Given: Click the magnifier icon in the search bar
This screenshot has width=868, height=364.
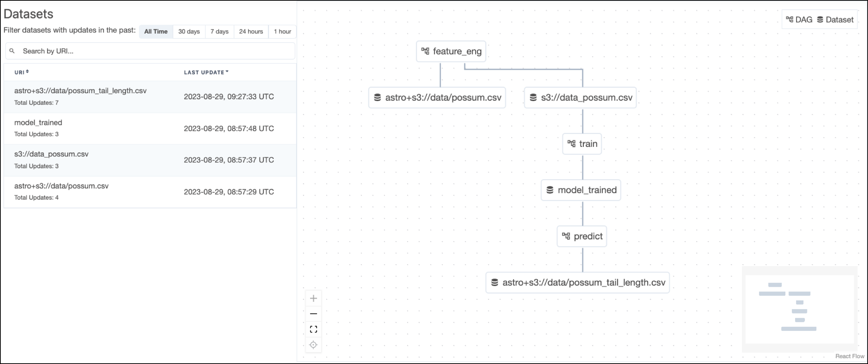Looking at the screenshot, I should pyautogui.click(x=13, y=51).
